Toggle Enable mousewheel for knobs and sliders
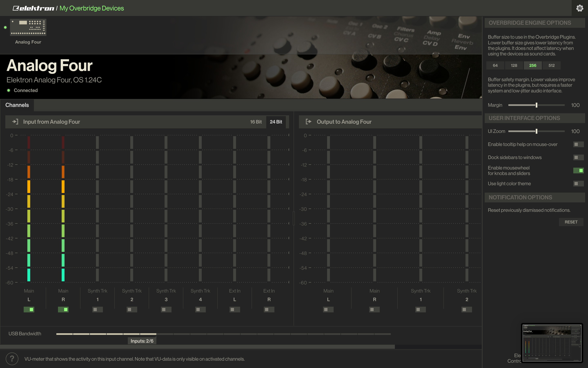Image resolution: width=588 pixels, height=368 pixels. pyautogui.click(x=578, y=170)
